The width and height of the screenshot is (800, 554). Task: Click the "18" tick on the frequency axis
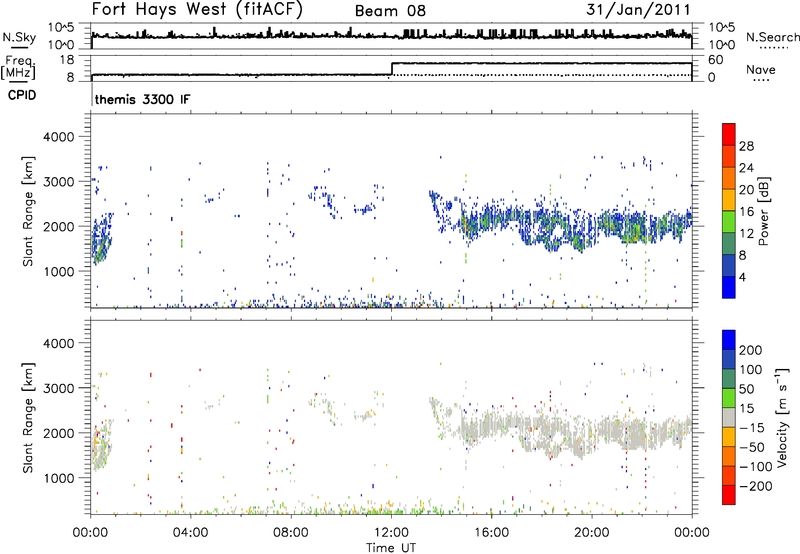67,60
